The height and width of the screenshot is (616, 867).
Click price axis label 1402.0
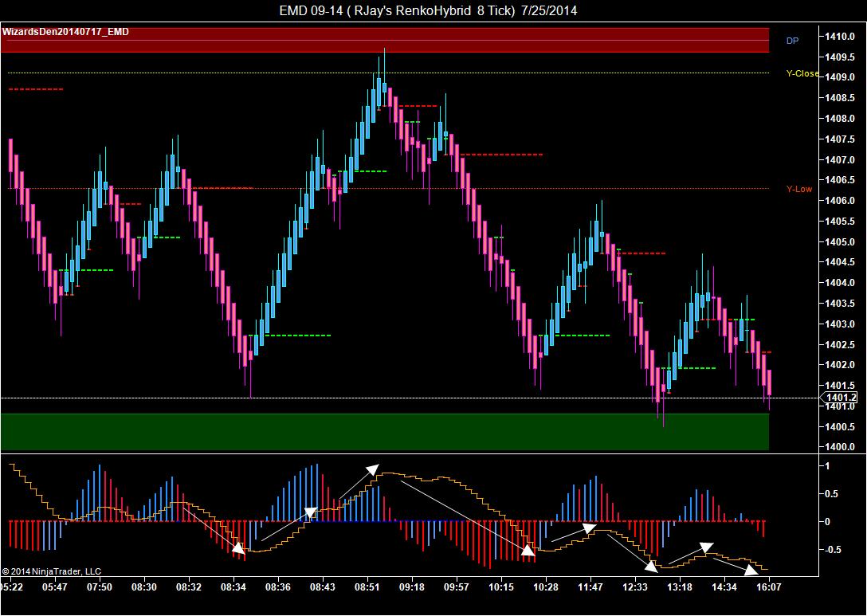pos(839,365)
